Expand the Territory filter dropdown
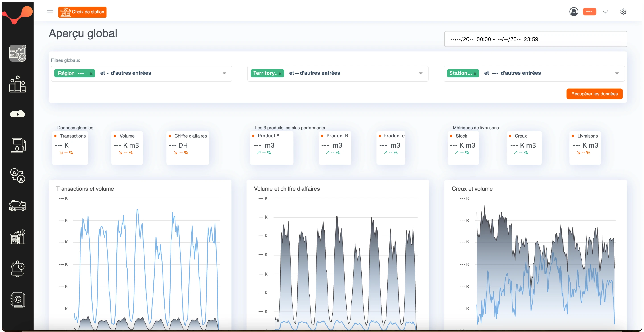The height and width of the screenshot is (332, 644). click(421, 74)
